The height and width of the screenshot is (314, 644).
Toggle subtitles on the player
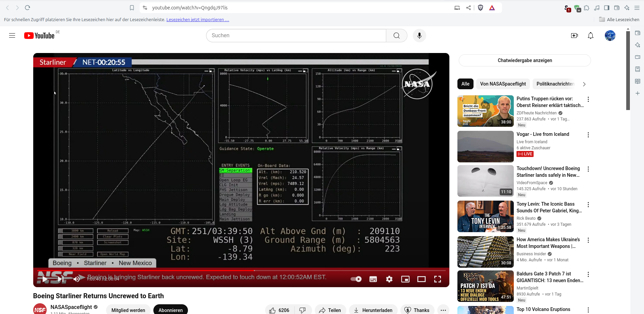[373, 279]
